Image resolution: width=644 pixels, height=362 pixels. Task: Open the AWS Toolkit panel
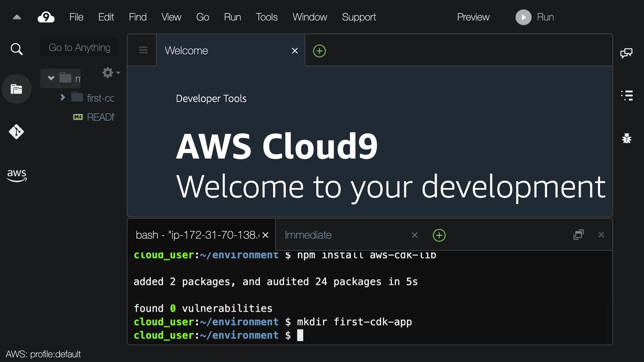tap(16, 175)
